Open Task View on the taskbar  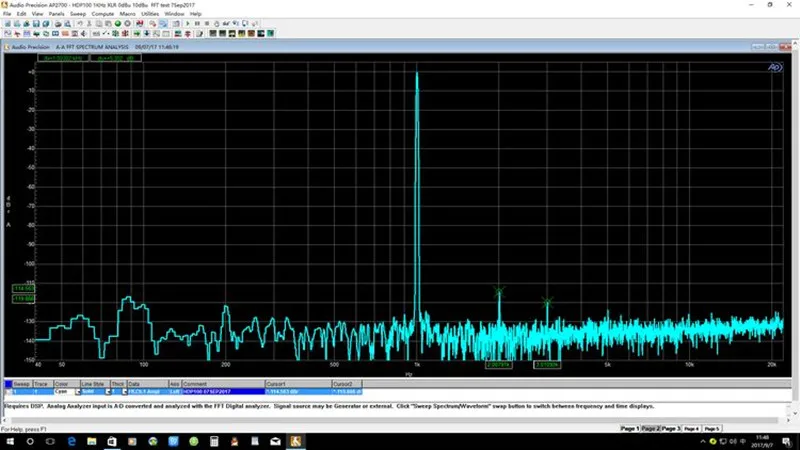click(x=50, y=441)
